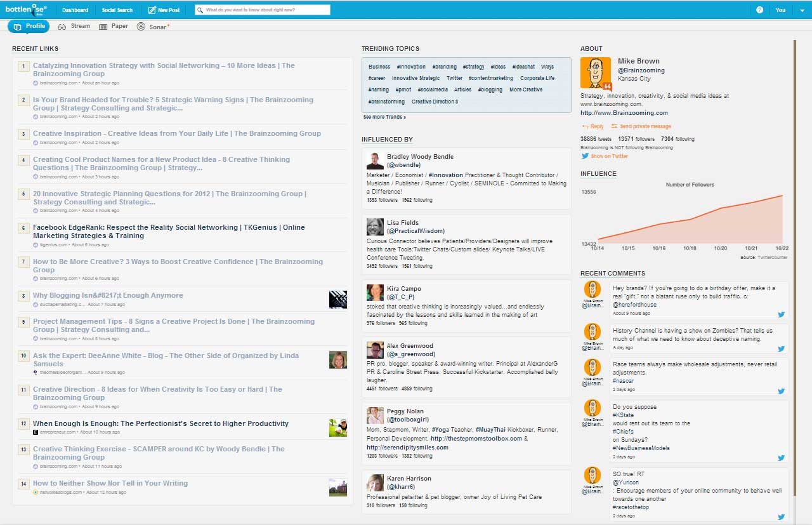Open "Is Your Brand Headed for Trouble?" link
The width and height of the screenshot is (812, 525).
tap(173, 104)
